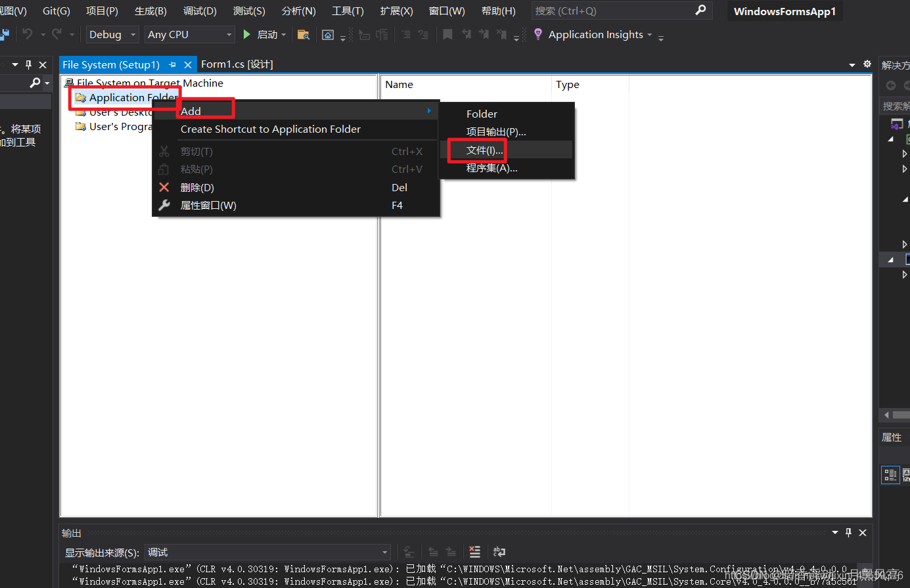
Task: Expand the Application Insights dropdown arrow
Action: pos(650,35)
